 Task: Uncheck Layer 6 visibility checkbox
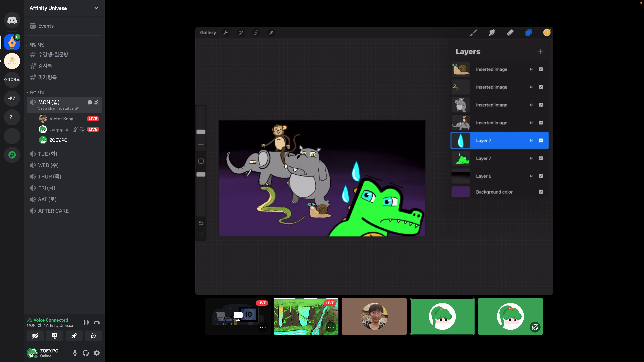click(x=541, y=176)
